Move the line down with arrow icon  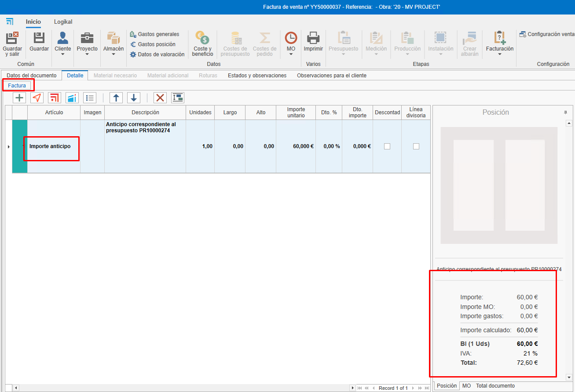click(x=134, y=98)
